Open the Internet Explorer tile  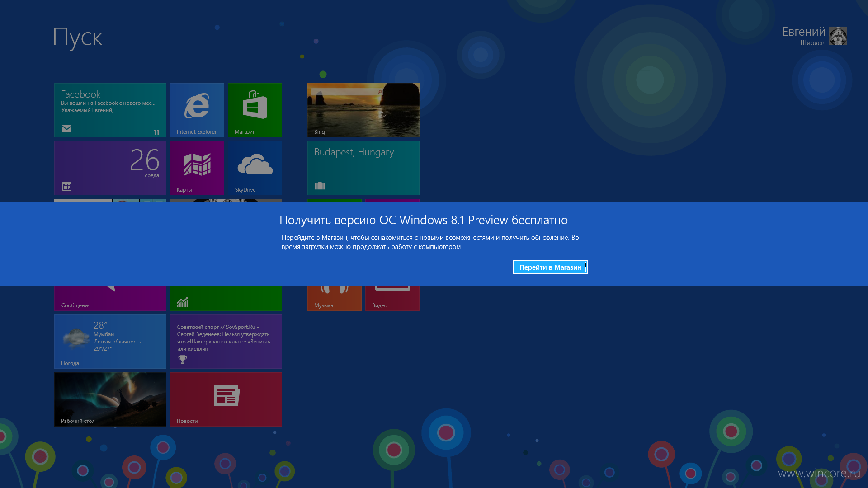(197, 110)
